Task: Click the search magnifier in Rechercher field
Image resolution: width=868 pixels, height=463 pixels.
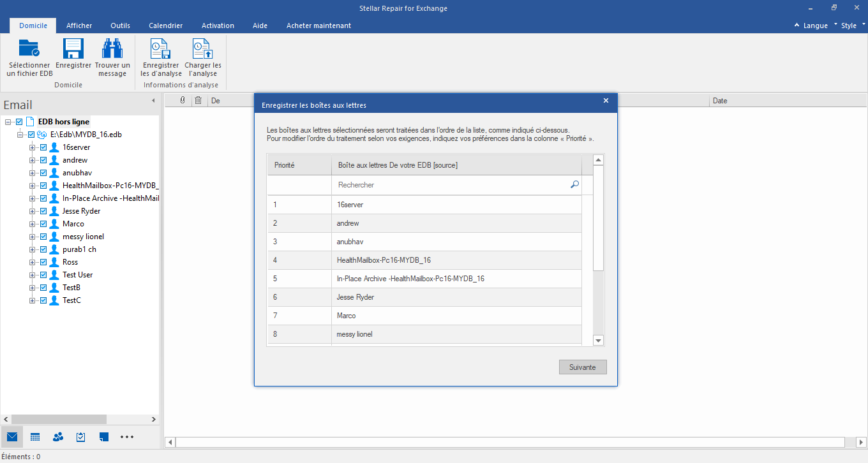Action: click(x=574, y=184)
